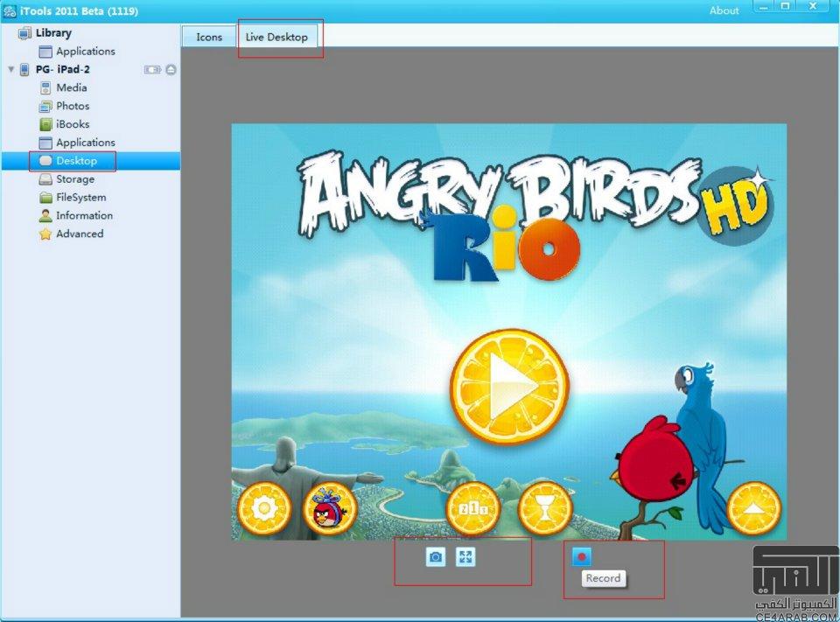Enter fullscreen with the expand arrows icon

(465, 557)
